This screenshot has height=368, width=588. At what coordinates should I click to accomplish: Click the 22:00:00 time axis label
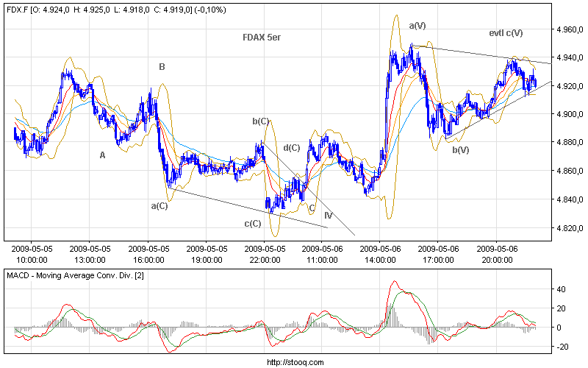click(265, 260)
